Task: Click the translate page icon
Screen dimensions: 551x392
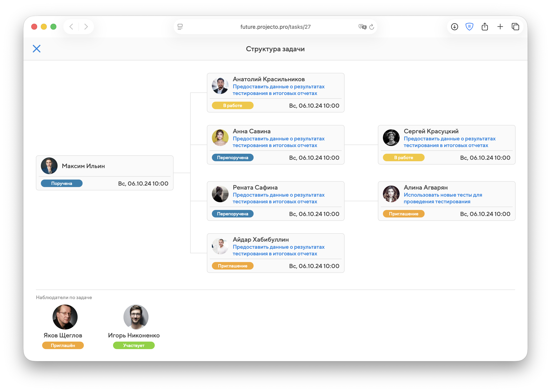Action: pos(362,27)
